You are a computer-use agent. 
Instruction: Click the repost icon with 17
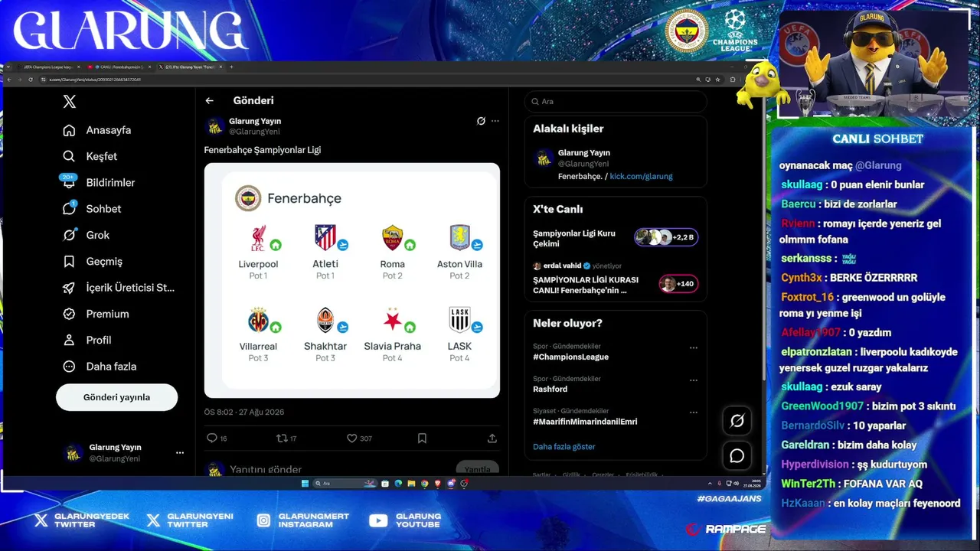point(282,438)
